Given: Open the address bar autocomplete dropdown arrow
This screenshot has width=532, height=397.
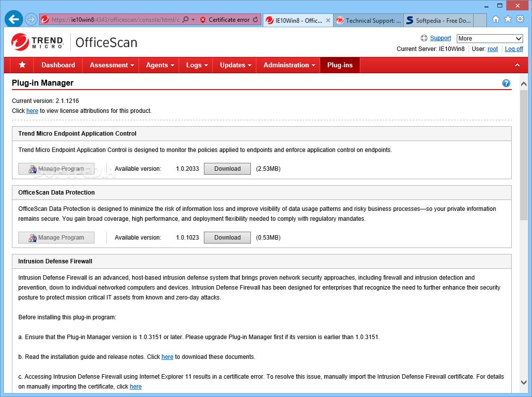Looking at the screenshot, I should (x=193, y=20).
